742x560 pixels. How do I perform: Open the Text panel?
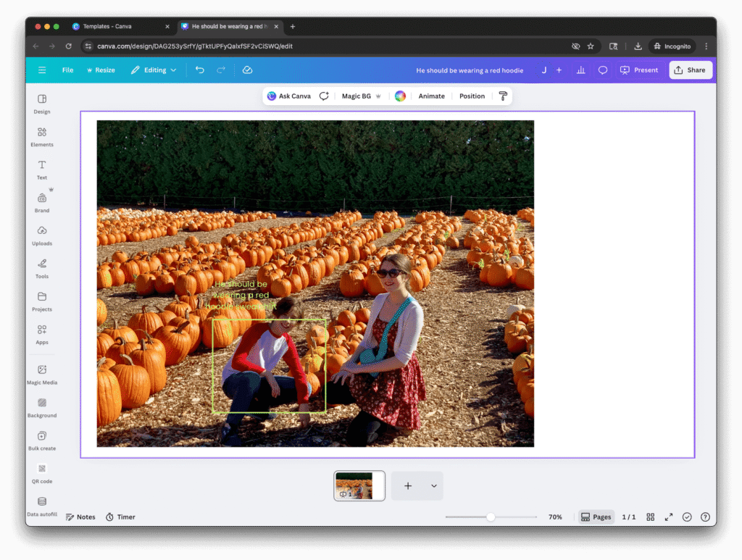[x=41, y=170]
